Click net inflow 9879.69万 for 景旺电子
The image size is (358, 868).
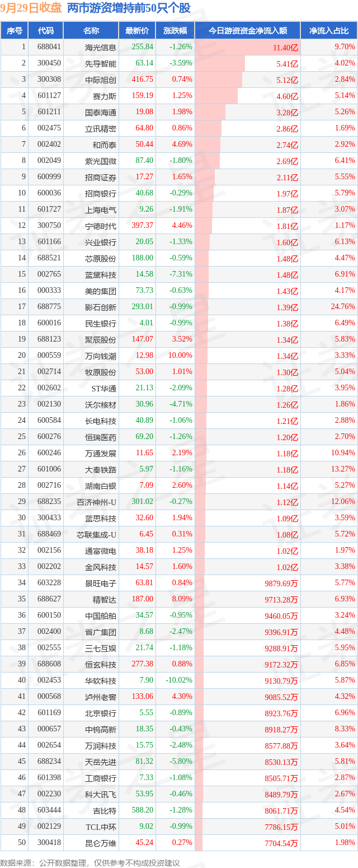281,584
